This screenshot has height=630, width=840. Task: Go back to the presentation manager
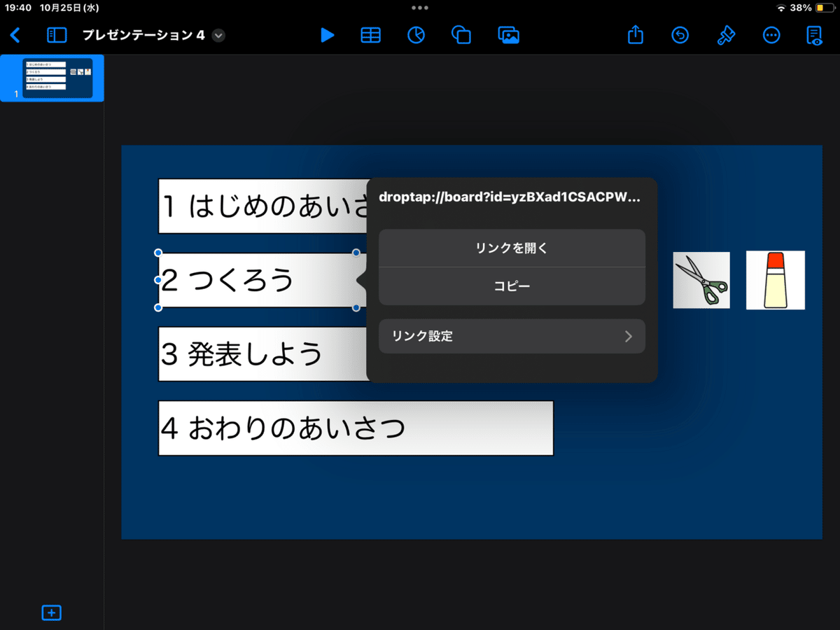pyautogui.click(x=15, y=35)
